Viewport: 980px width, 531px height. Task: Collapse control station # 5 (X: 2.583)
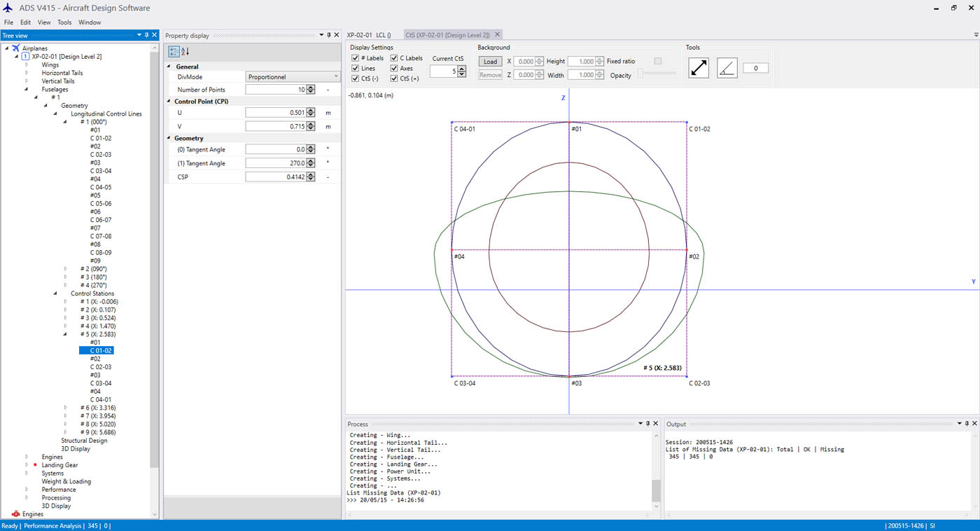66,334
